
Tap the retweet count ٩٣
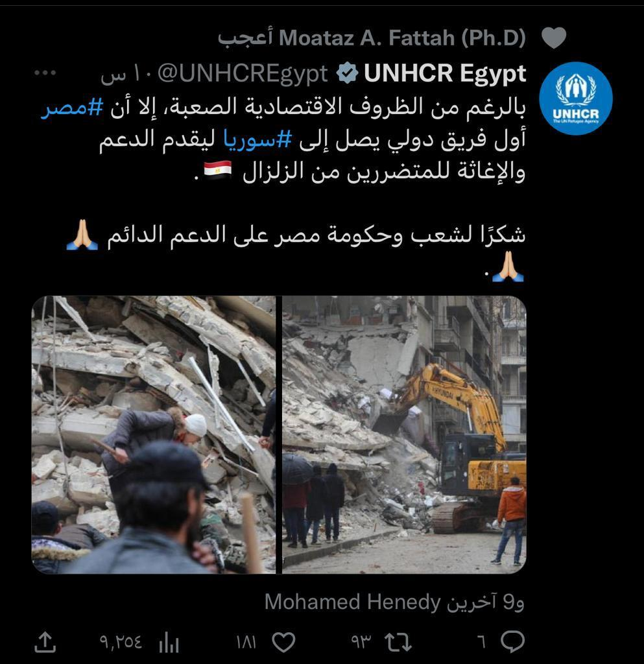pyautogui.click(x=361, y=643)
